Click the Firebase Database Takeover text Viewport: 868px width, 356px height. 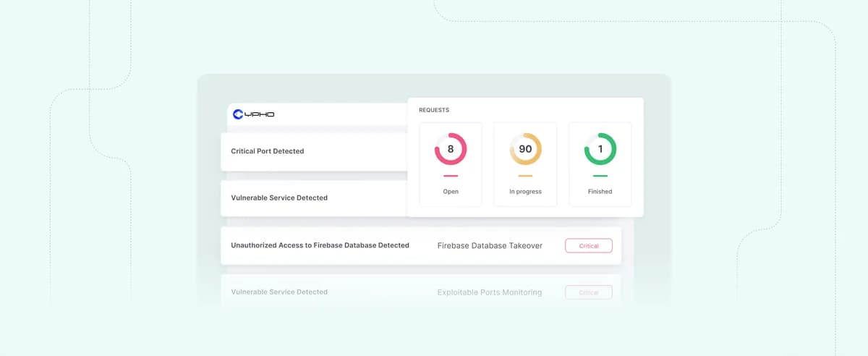[490, 246]
